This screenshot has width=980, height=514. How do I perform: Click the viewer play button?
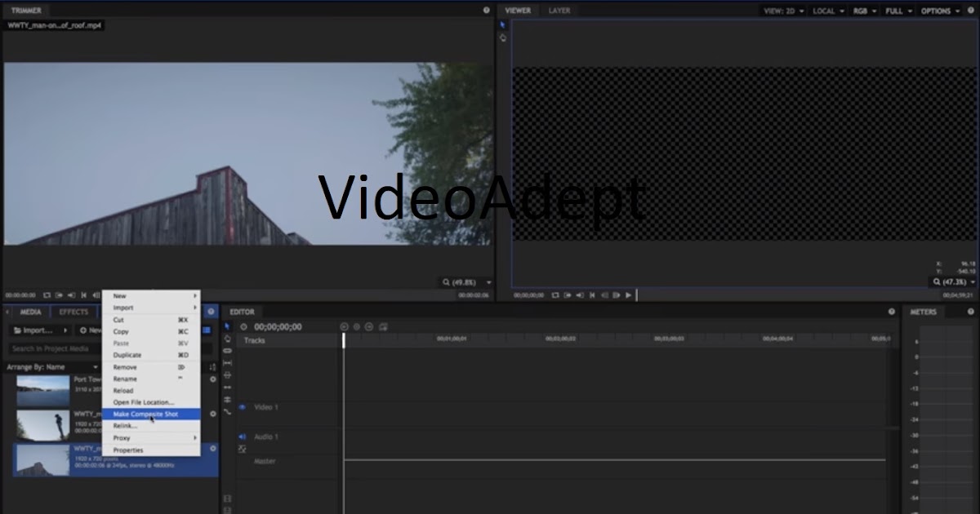628,295
